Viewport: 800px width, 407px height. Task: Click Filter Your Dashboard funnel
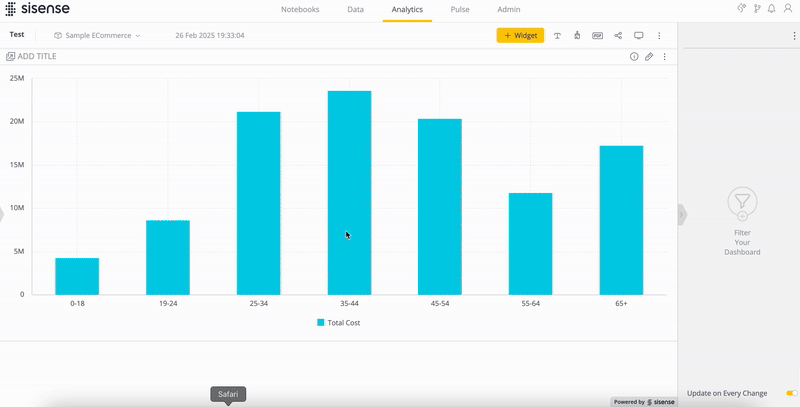click(741, 203)
